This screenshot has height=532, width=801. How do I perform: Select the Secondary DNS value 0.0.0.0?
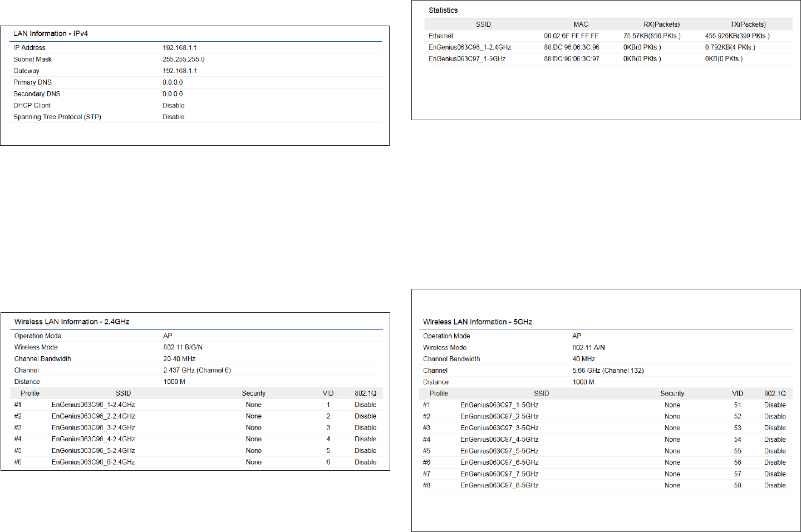coord(173,94)
